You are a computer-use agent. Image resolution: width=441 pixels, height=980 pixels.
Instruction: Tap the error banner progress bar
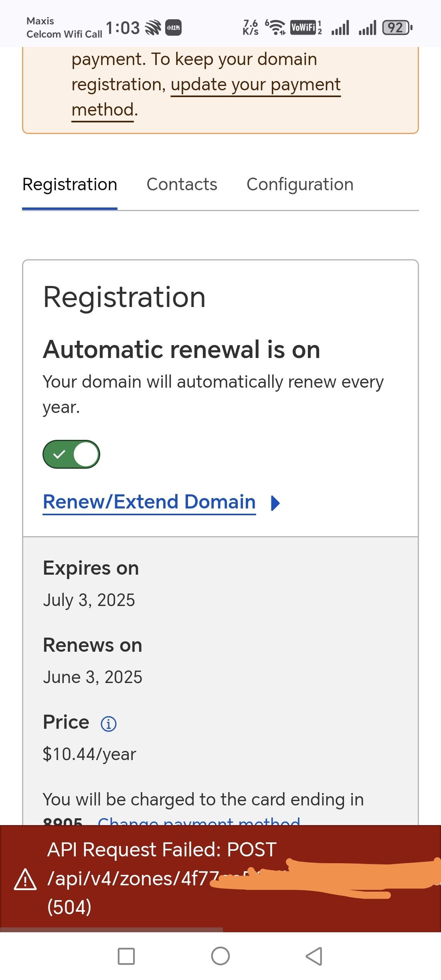111,929
